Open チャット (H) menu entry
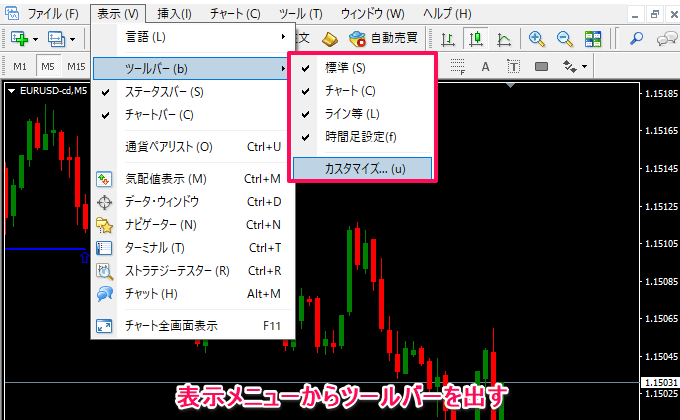This screenshot has width=680, height=420. click(x=192, y=294)
